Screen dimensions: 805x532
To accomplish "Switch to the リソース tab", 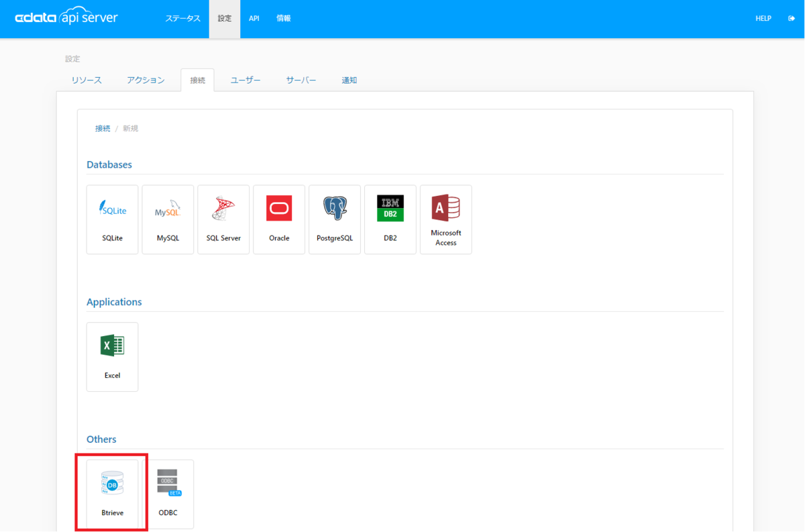I will click(x=87, y=80).
